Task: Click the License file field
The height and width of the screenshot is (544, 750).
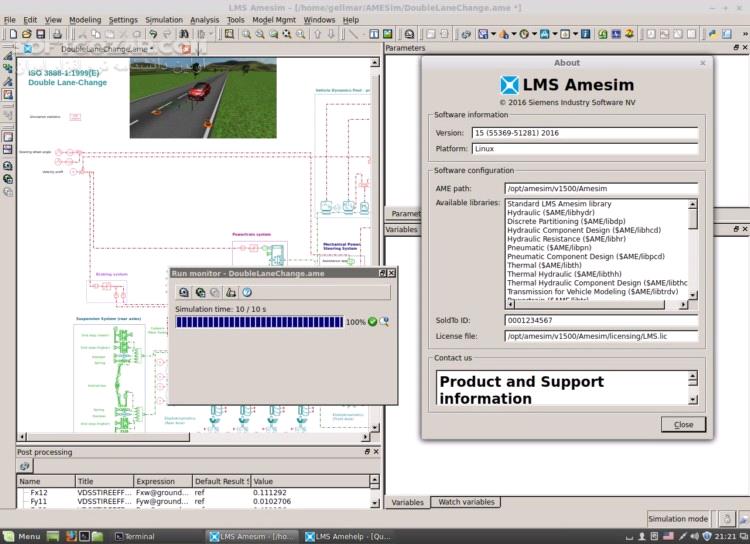Action: 601,336
